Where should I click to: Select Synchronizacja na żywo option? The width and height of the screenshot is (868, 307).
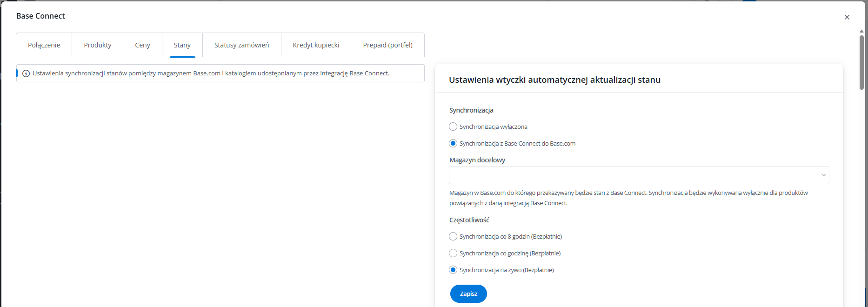point(453,270)
